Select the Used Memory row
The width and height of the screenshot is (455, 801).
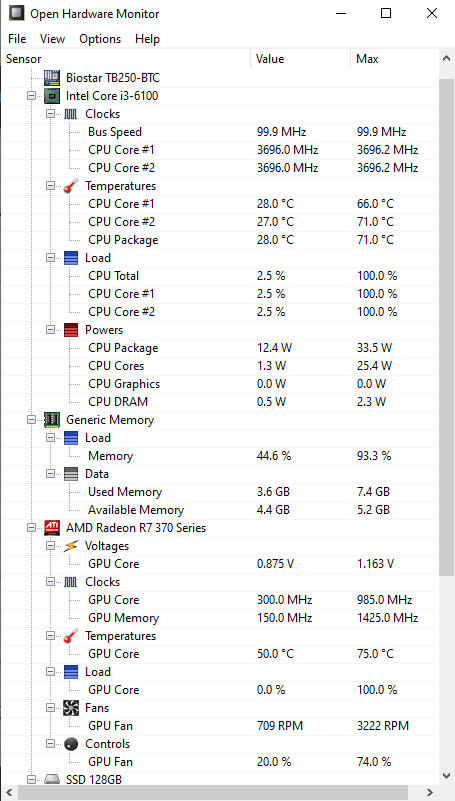click(x=221, y=492)
